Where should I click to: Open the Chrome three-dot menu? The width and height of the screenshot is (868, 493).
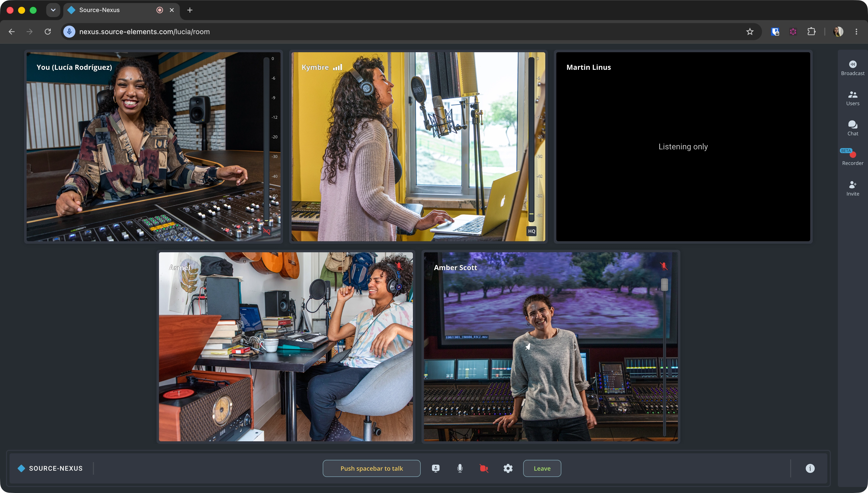(856, 31)
